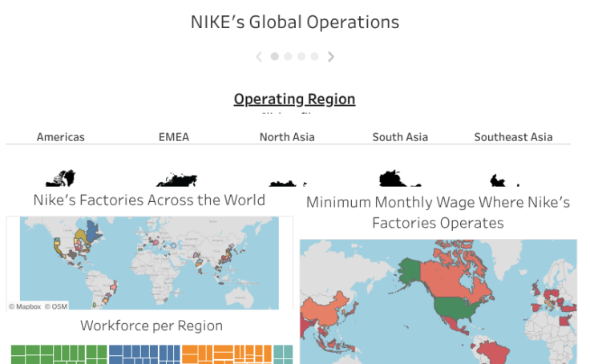Click the blue treemap block in Workforce chart

click(x=143, y=354)
